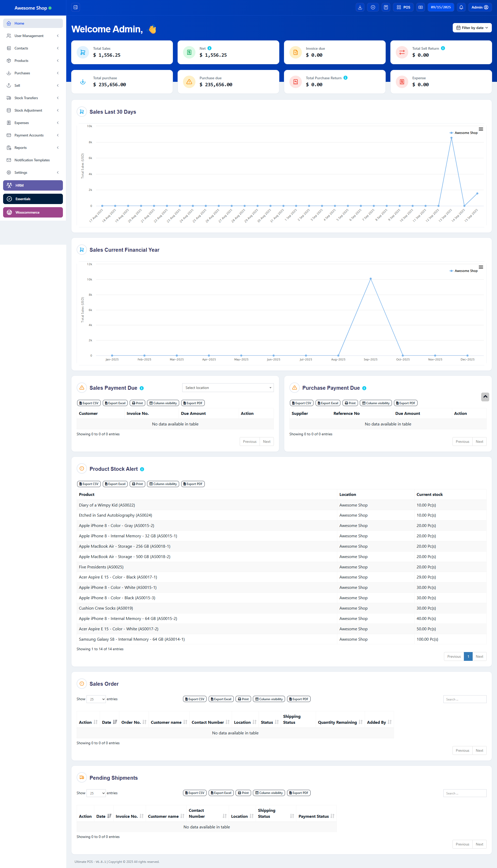Click the plus circle quick-add icon
Screen dimensions: 497x868
click(x=373, y=7)
